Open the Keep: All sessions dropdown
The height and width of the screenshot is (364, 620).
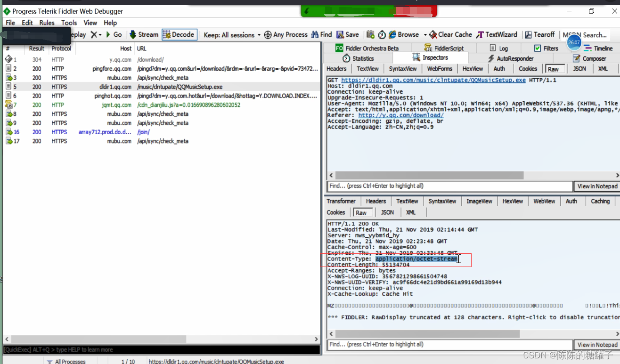coord(232,35)
